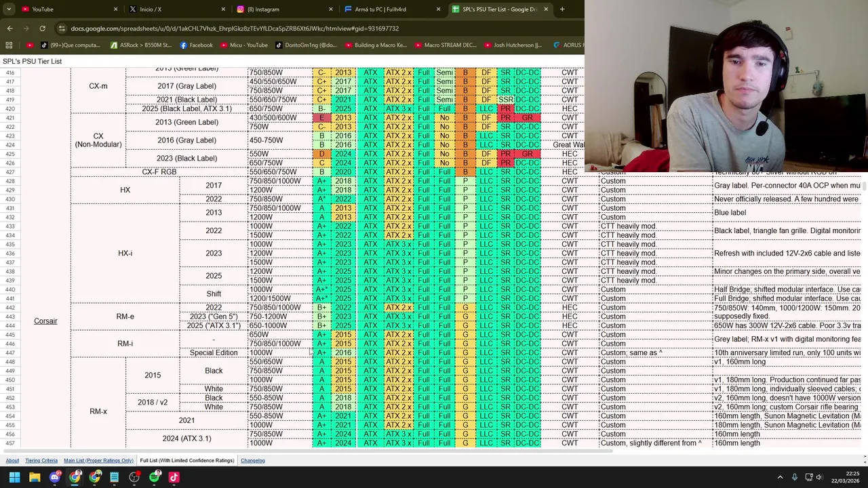Open the Josh Hutcherson bookmark

(513, 45)
